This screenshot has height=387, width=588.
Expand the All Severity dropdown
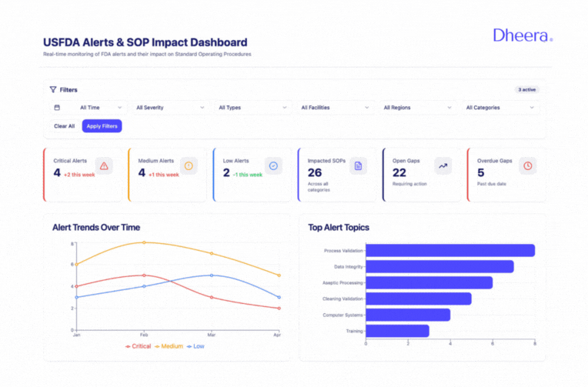(169, 108)
